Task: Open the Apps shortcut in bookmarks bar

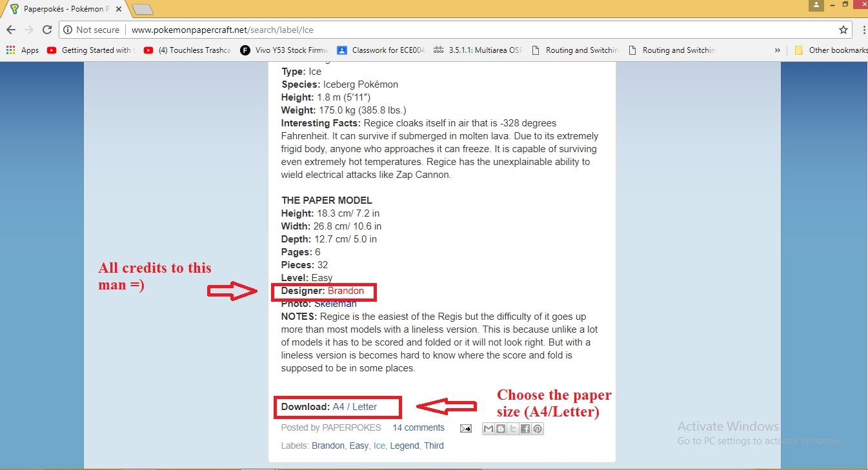Action: coord(23,50)
